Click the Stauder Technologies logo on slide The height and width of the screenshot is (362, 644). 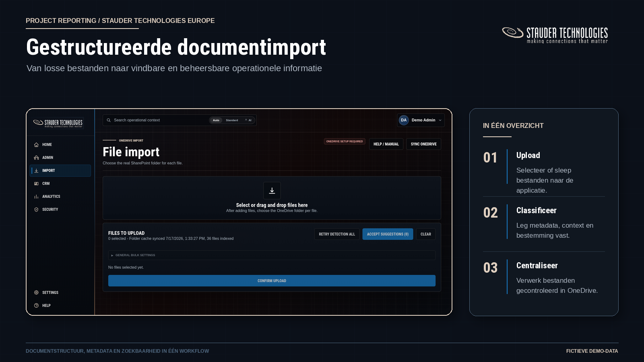[555, 35]
